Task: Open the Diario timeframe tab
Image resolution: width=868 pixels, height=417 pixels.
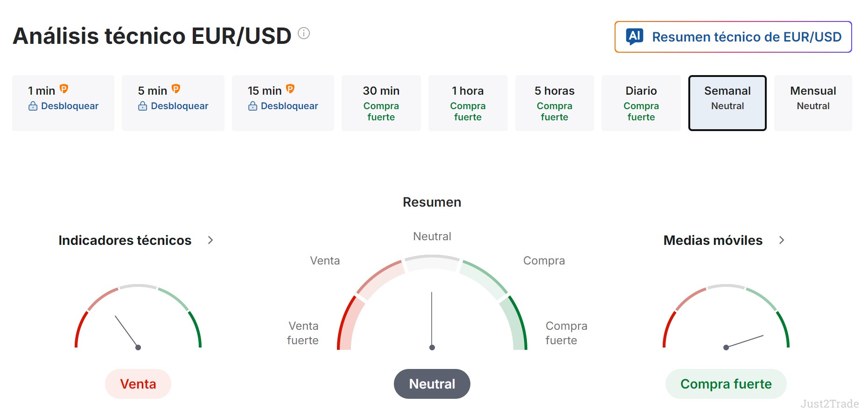Action: 641,103
